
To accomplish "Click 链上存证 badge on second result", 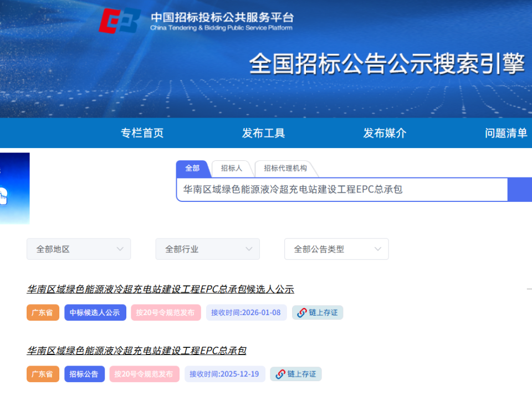I will coord(296,374).
